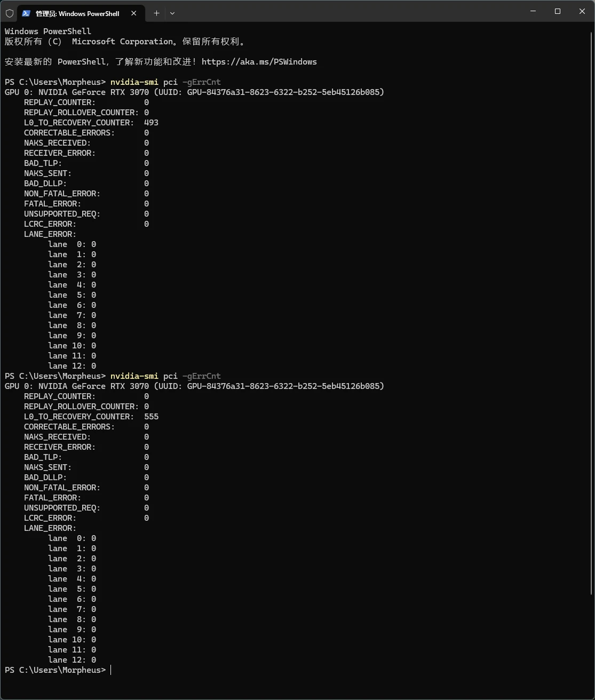Maximize the terminal window
The height and width of the screenshot is (700, 595).
pyautogui.click(x=558, y=11)
